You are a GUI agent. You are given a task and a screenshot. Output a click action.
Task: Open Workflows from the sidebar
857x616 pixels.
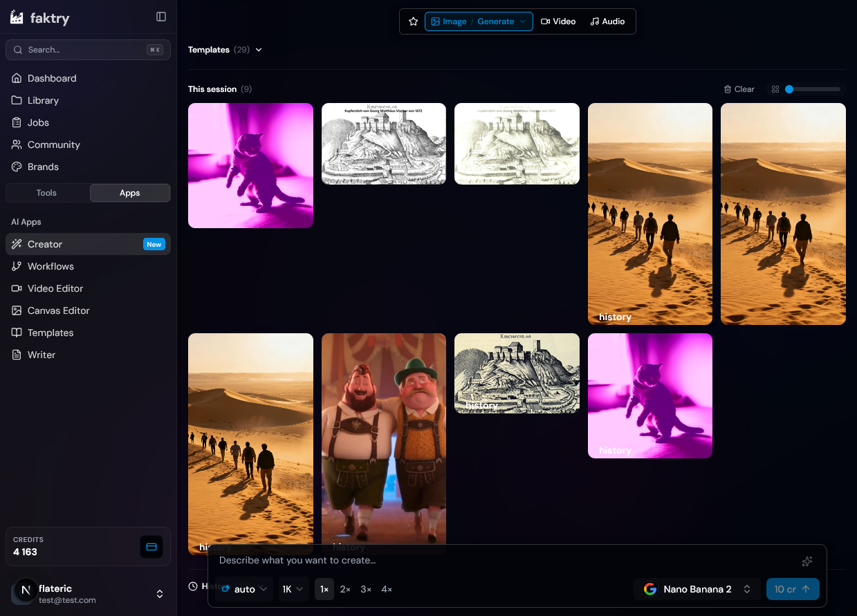click(x=88, y=266)
